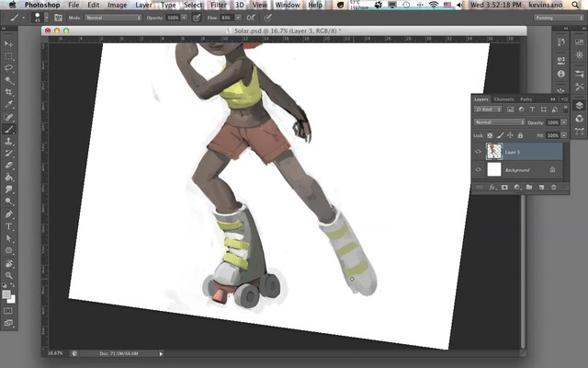The image size is (588, 368).
Task: Open the Layers panel menu
Action: click(x=563, y=99)
